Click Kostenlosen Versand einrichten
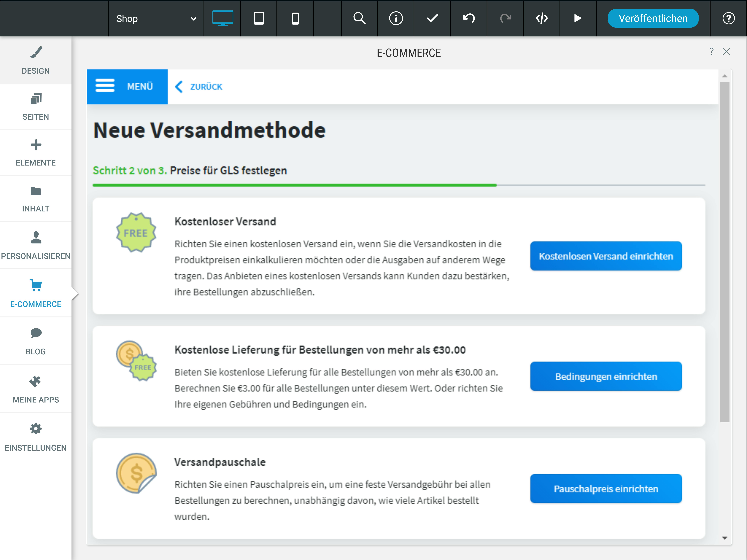Image resolution: width=747 pixels, height=560 pixels. click(x=605, y=256)
